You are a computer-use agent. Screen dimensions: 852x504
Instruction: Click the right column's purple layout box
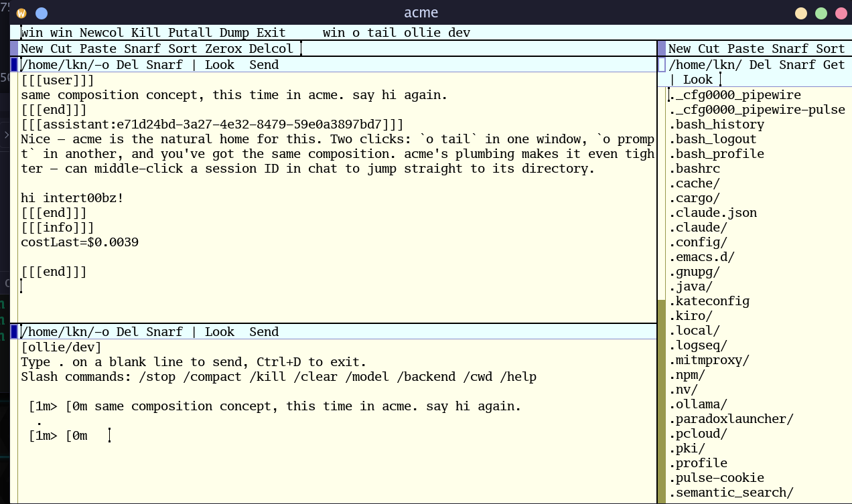click(x=662, y=49)
